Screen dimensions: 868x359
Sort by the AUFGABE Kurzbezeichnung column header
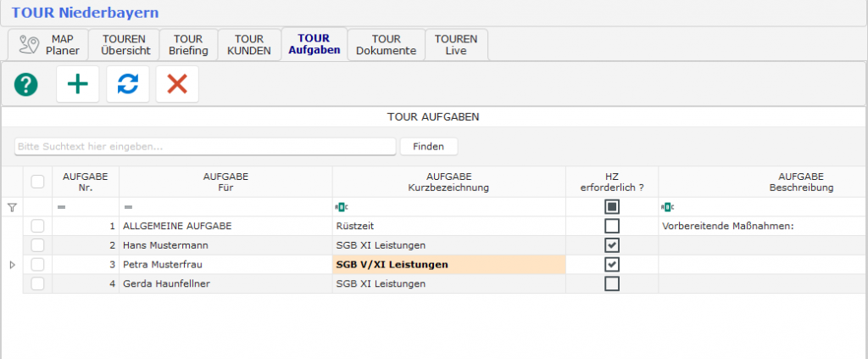click(448, 181)
